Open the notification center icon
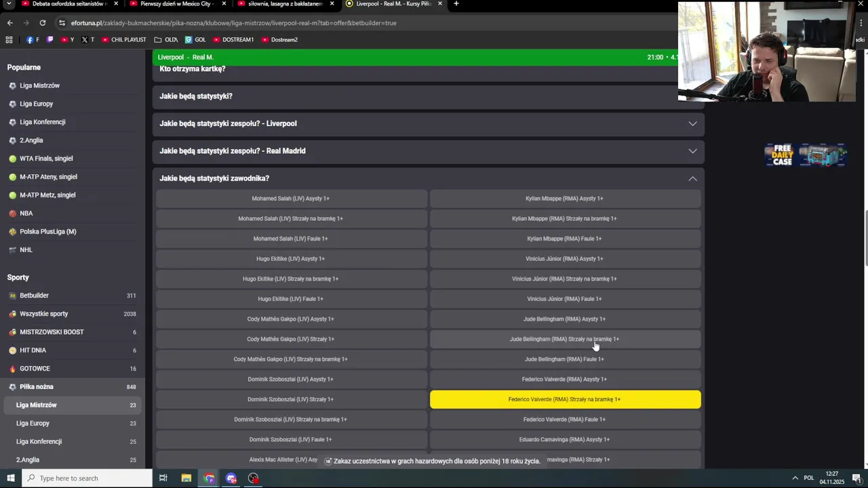Screen dimensions: 868x488 tap(856, 479)
